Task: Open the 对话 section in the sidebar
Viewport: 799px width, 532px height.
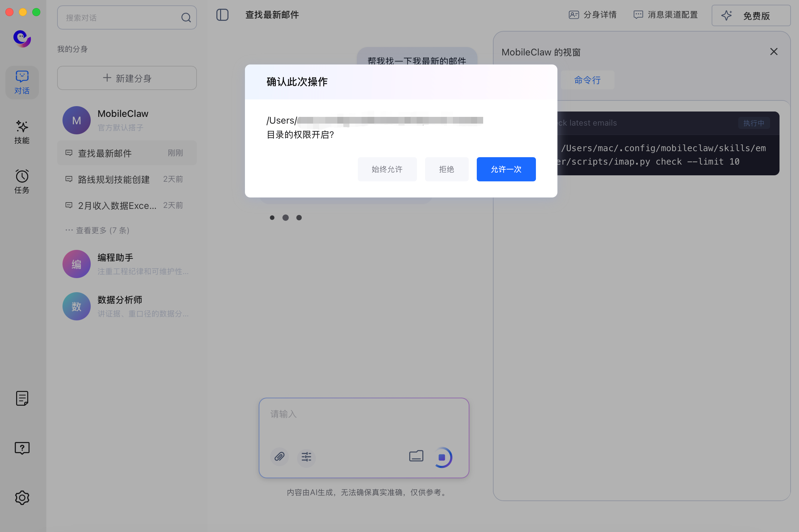Action: pos(22,82)
